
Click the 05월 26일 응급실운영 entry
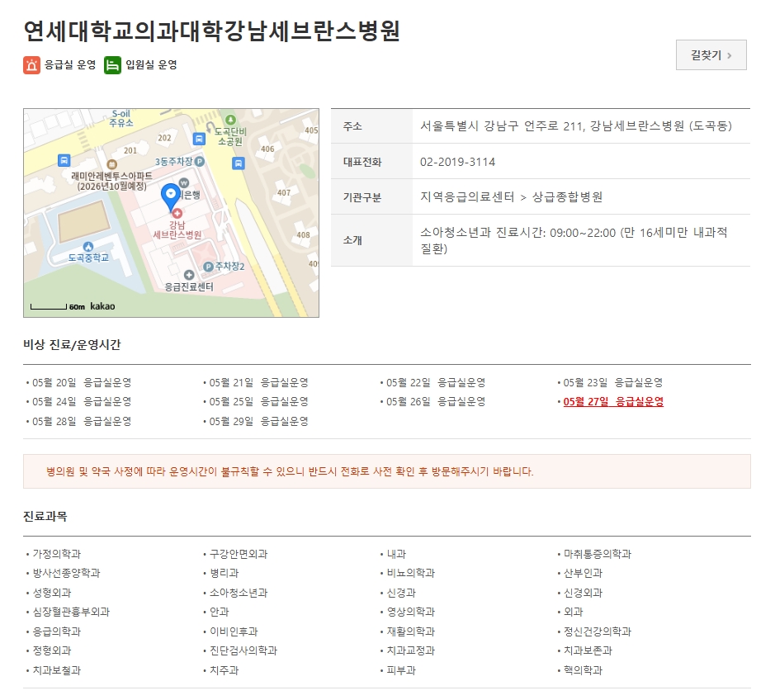click(436, 402)
